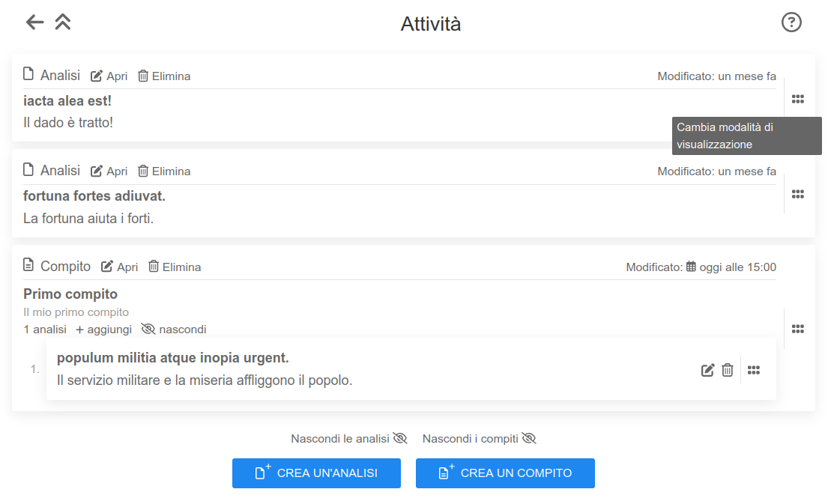This screenshot has width=828, height=504.
Task: Click the 'Modificato: oggi alle 15:00' timestamp
Action: coord(701,267)
